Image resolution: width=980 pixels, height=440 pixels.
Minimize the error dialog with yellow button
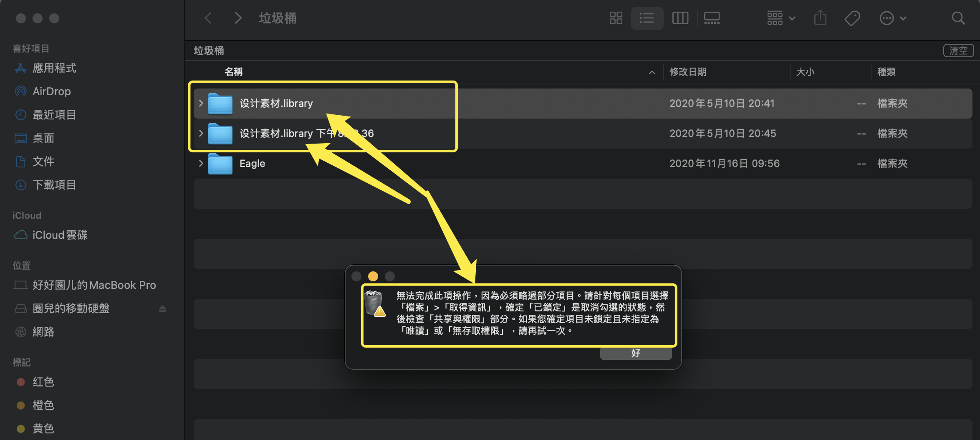tap(373, 276)
